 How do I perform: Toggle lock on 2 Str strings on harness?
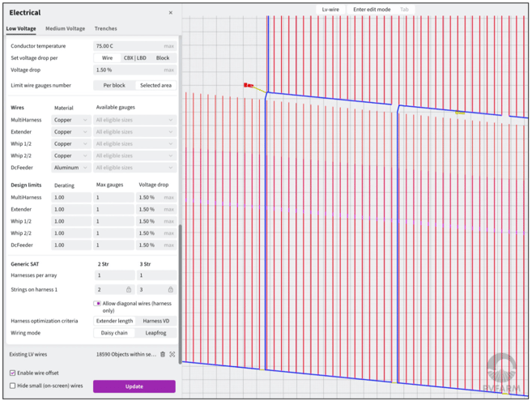click(129, 290)
